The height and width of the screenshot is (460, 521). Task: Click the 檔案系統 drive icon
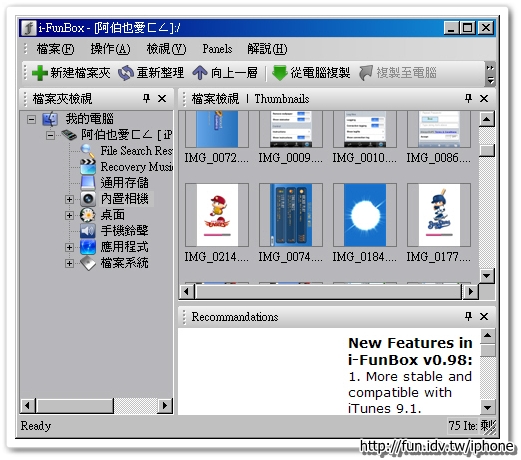[88, 263]
